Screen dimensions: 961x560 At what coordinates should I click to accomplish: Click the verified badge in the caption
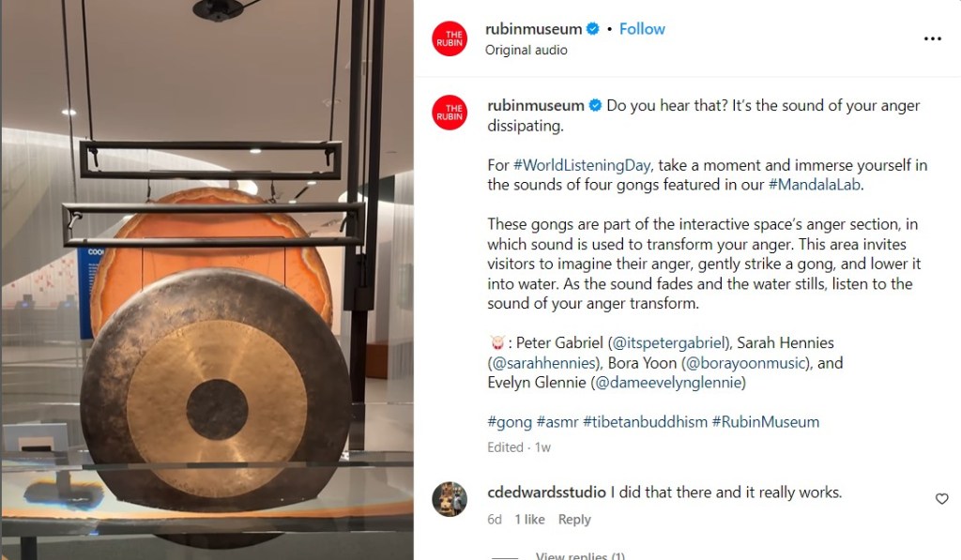pos(595,105)
